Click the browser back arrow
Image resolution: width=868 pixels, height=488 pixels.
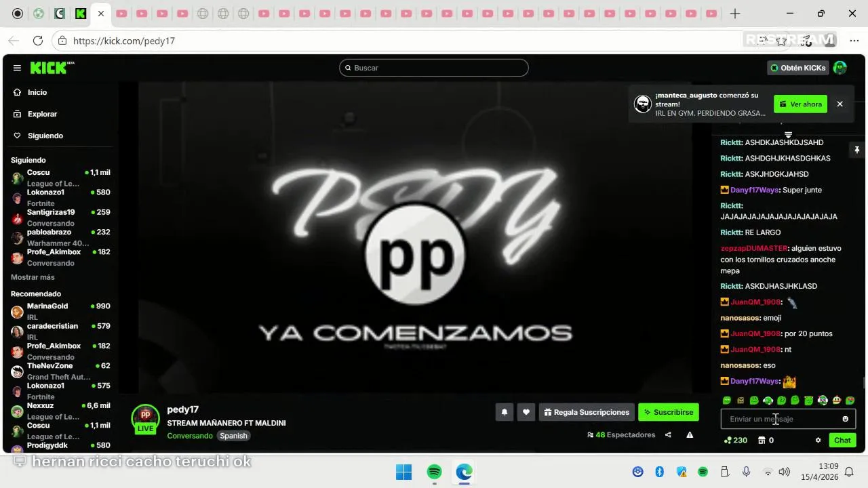[14, 41]
